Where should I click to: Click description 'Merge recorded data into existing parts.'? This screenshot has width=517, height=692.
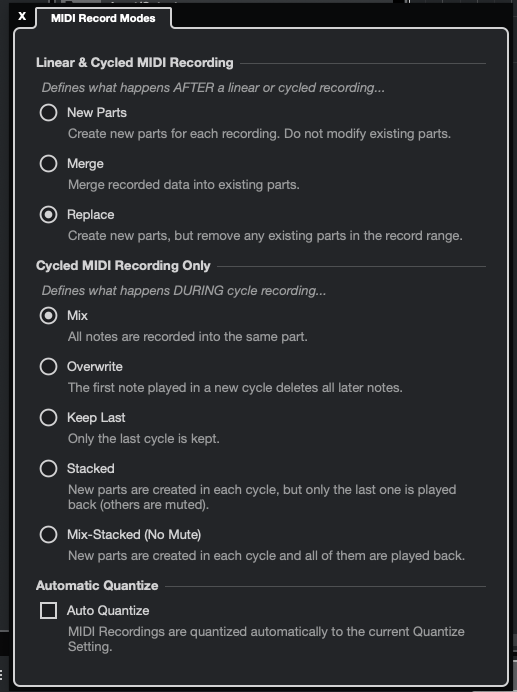pos(184,185)
